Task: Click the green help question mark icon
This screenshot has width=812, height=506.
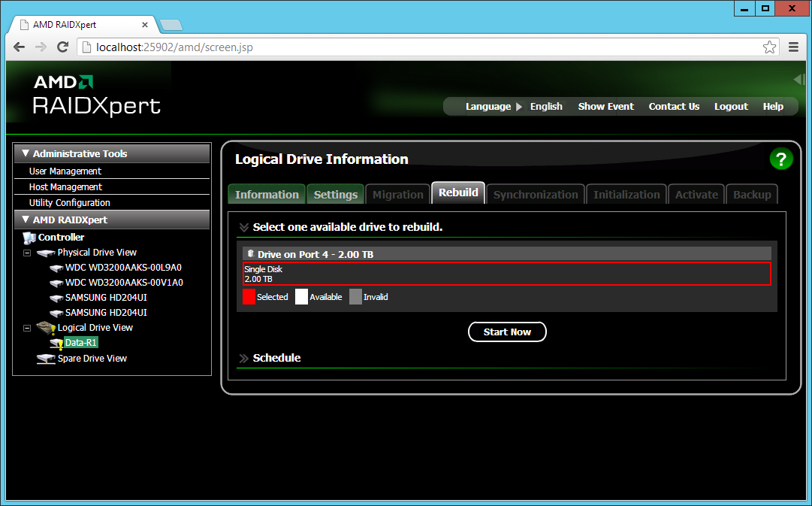Action: [x=781, y=159]
